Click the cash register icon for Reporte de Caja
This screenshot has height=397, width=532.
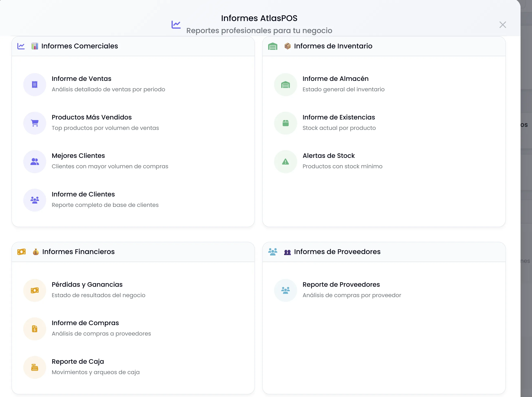pos(35,367)
